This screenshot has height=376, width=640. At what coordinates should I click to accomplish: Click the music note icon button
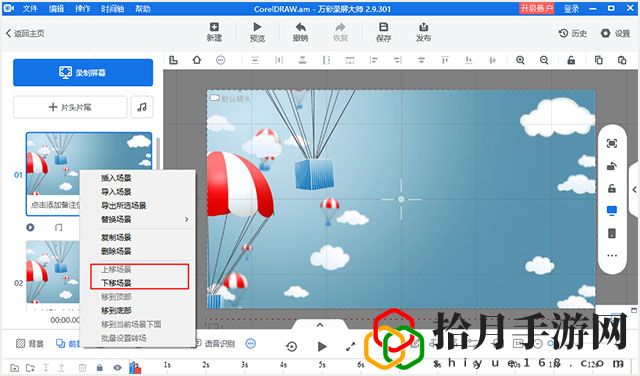click(142, 107)
